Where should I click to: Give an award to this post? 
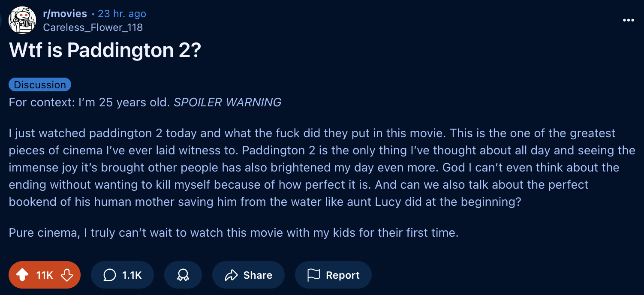pos(183,275)
